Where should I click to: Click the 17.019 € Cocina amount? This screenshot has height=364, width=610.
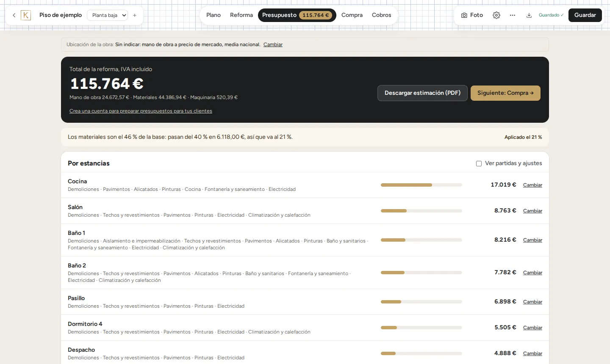tap(503, 185)
